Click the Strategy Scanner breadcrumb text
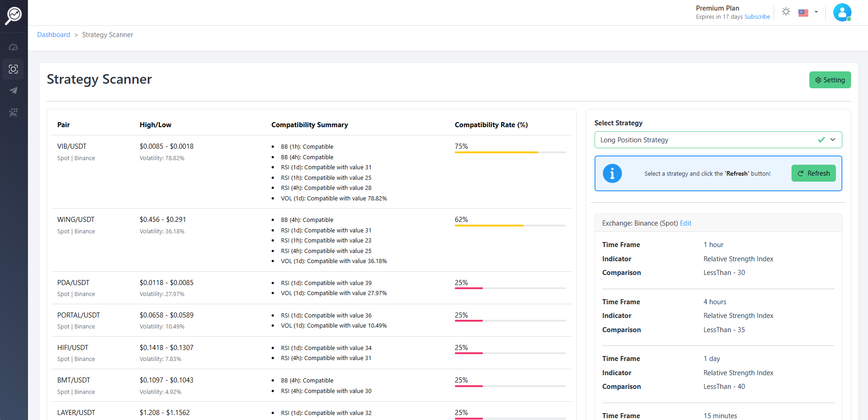 pyautogui.click(x=108, y=35)
